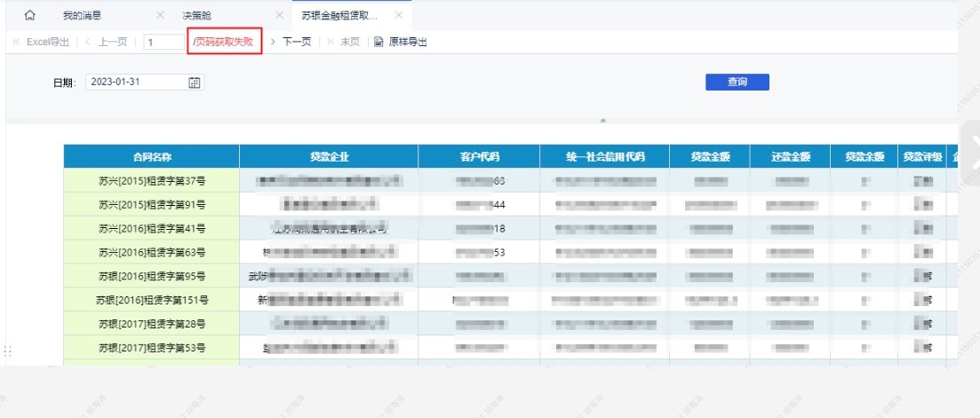The width and height of the screenshot is (980, 418).
Task: Click the last-page icon before 末页
Action: [330, 42]
